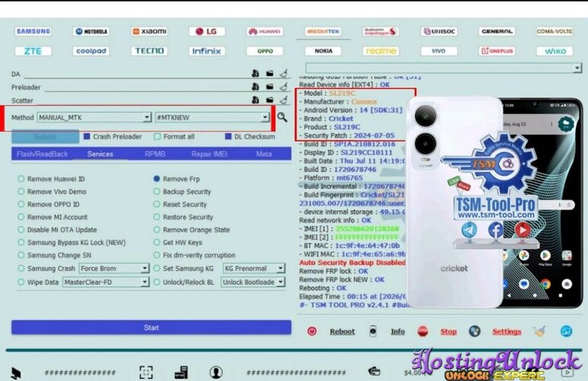Screen dimensions: 588x381
Task: Select the Infinix brand icon
Action: 207,50
